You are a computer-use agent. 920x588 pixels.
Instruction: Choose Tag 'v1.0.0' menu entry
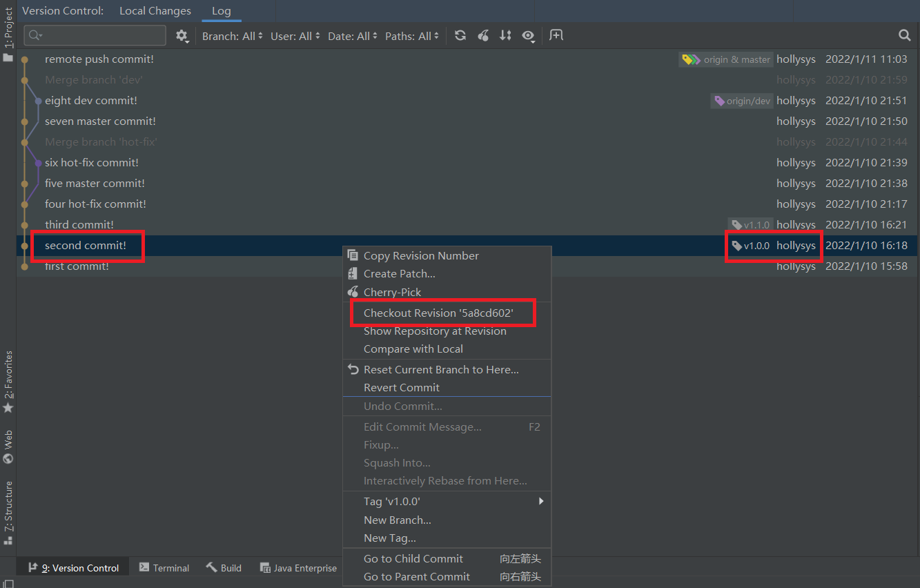[x=447, y=502]
